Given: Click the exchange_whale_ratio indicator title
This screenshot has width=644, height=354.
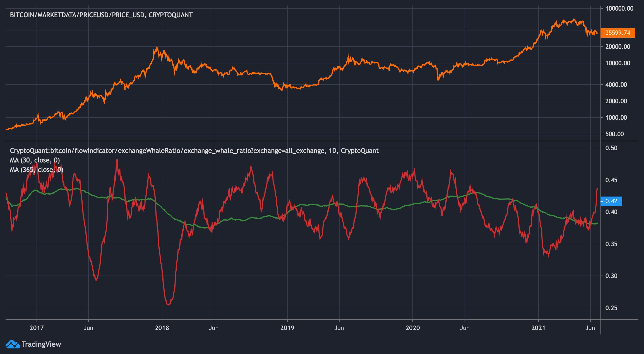Looking at the screenshot, I should 194,151.
